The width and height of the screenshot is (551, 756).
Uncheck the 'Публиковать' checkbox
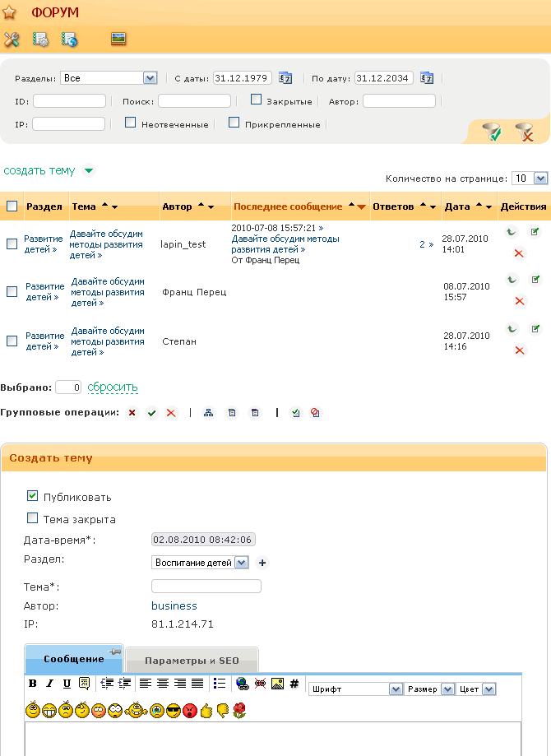click(x=33, y=496)
